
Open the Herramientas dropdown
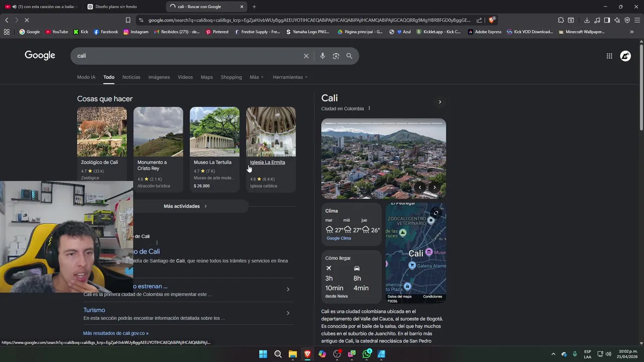[290, 77]
